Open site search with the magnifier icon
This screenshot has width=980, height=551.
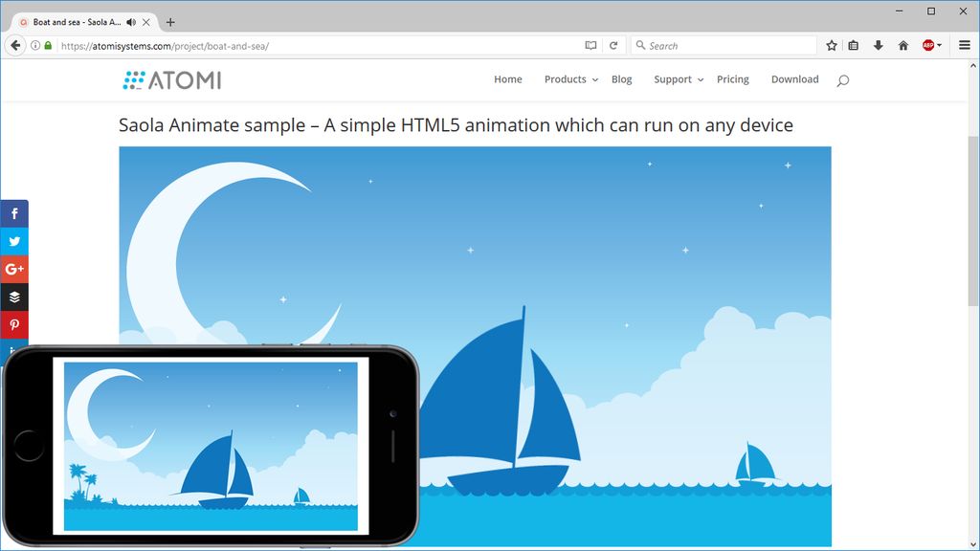842,79
